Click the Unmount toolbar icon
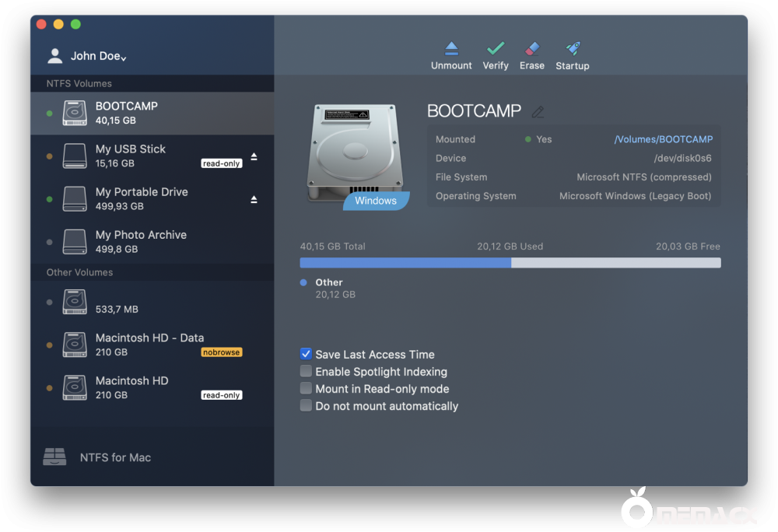778x532 pixels. pyautogui.click(x=451, y=49)
